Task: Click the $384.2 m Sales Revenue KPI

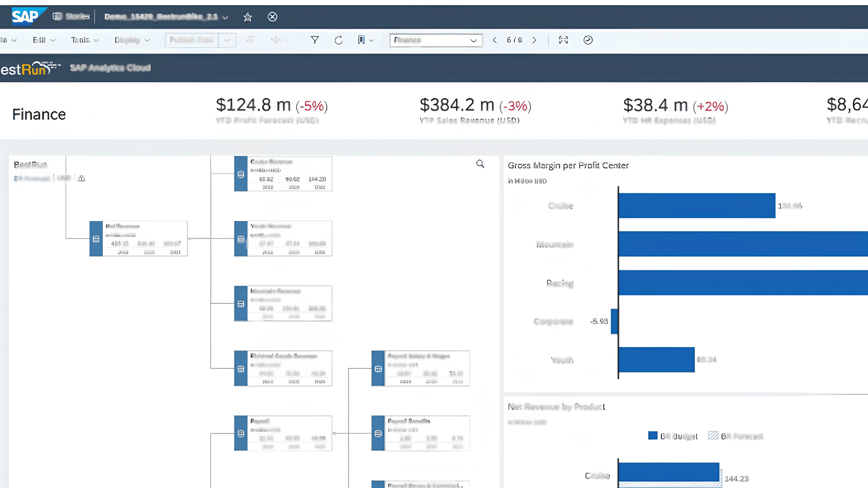Action: coord(475,110)
